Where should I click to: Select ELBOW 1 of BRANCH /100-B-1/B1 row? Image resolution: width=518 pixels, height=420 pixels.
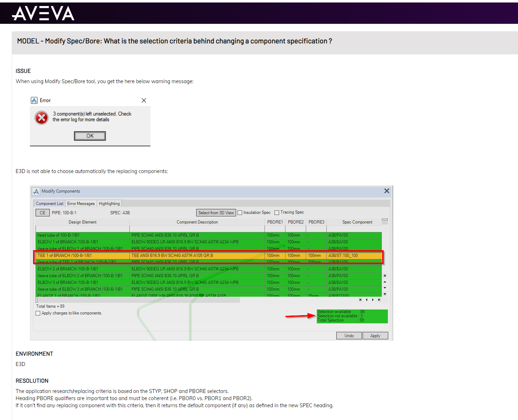[209, 242]
